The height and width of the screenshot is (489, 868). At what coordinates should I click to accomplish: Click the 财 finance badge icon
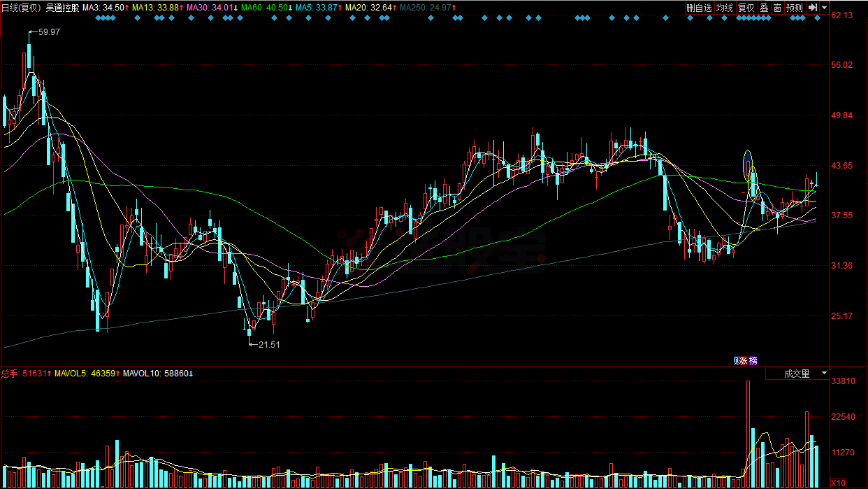737,361
